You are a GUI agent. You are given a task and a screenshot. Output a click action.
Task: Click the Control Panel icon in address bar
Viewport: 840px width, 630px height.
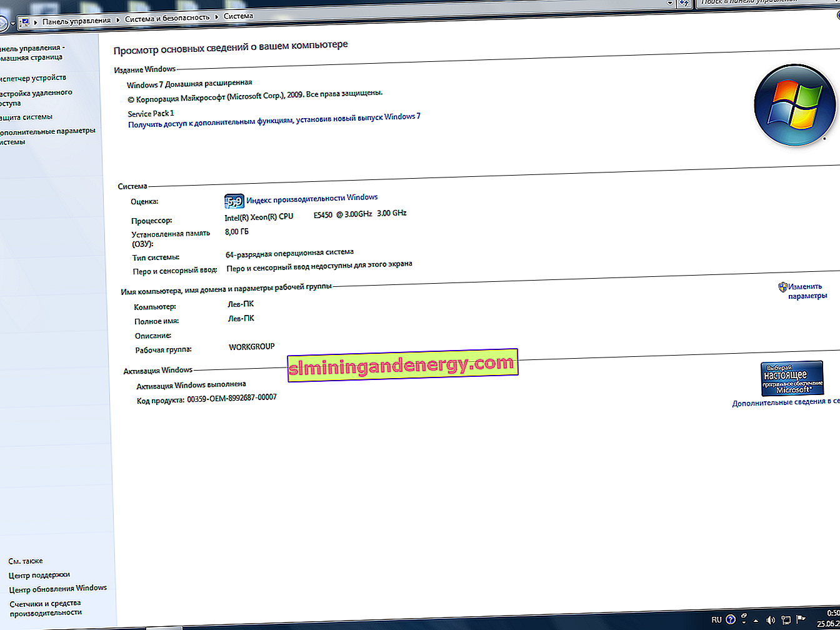[25, 22]
